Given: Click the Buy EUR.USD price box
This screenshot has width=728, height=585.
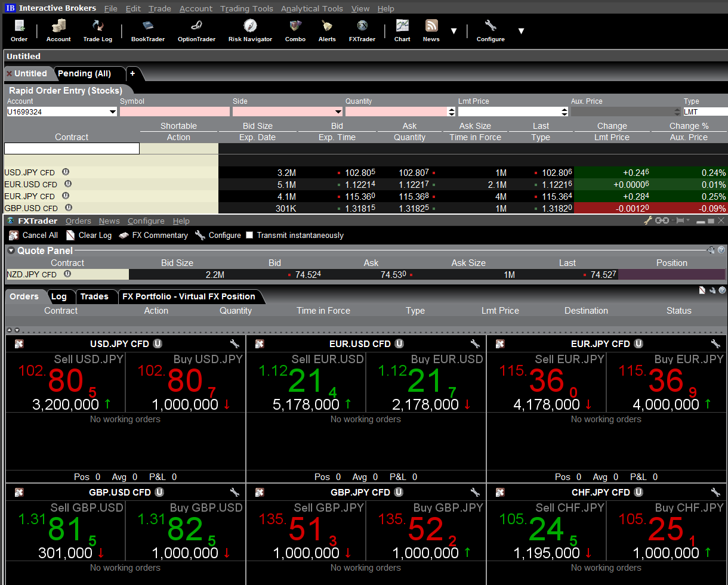Looking at the screenshot, I should point(425,382).
